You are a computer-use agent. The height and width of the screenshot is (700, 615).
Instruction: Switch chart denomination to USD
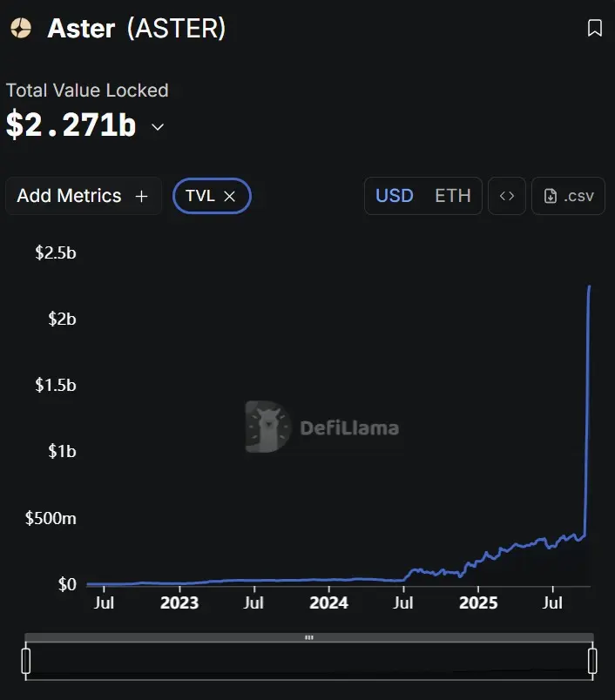tap(394, 196)
